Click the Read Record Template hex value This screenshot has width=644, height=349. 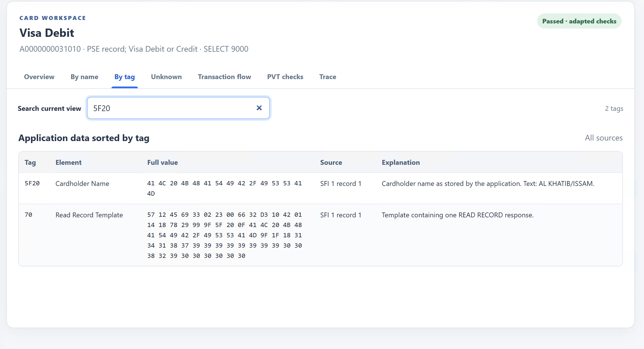coord(224,235)
